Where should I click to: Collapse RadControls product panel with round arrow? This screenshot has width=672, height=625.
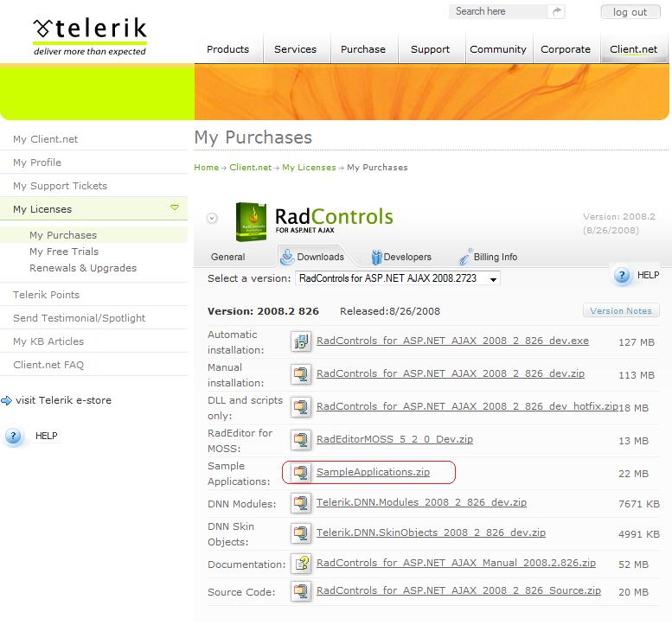(x=212, y=218)
